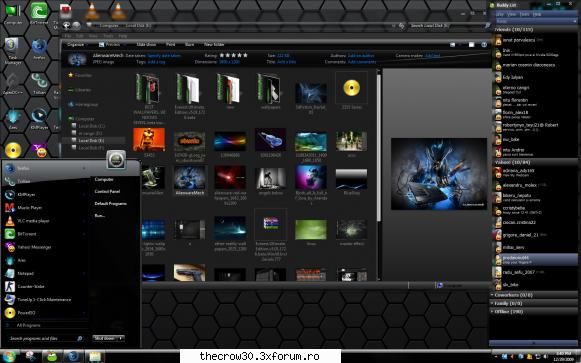This screenshot has height=363, width=581.
Task: Click Print in Explorer toolbar
Action: pyautogui.click(x=170, y=44)
